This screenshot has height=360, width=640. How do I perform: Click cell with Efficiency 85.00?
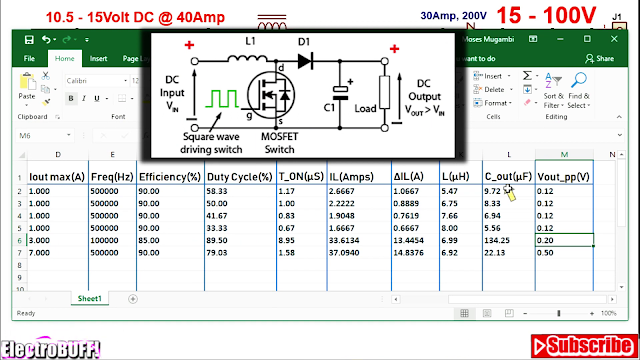click(170, 240)
